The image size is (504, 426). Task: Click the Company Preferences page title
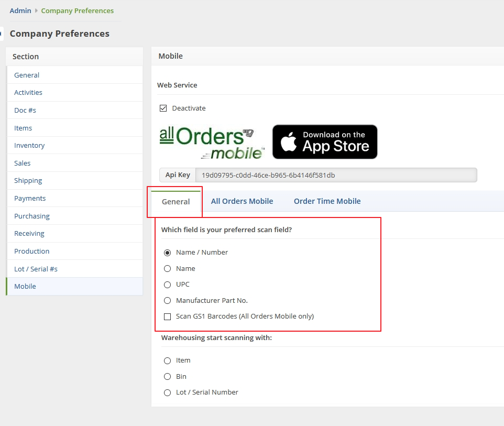coord(60,34)
